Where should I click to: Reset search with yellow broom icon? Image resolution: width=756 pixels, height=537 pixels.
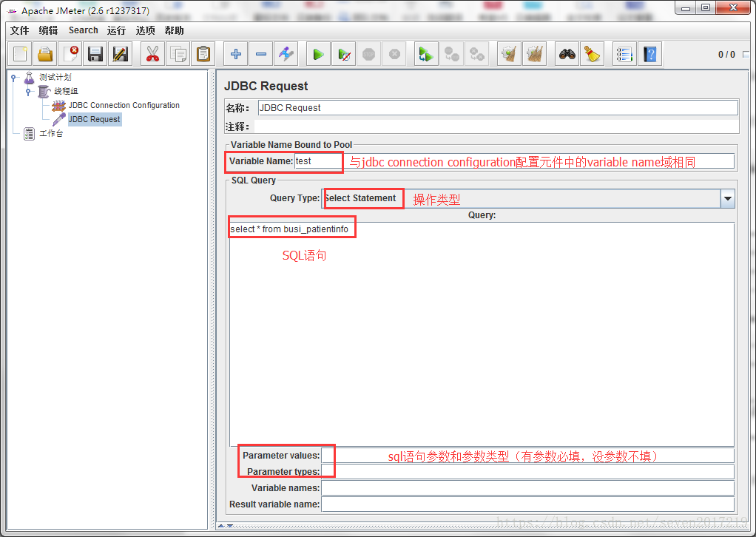point(592,54)
